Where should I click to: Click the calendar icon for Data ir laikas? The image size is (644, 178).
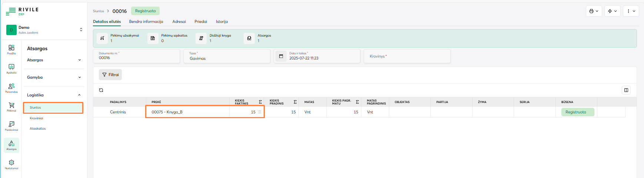[x=281, y=56]
